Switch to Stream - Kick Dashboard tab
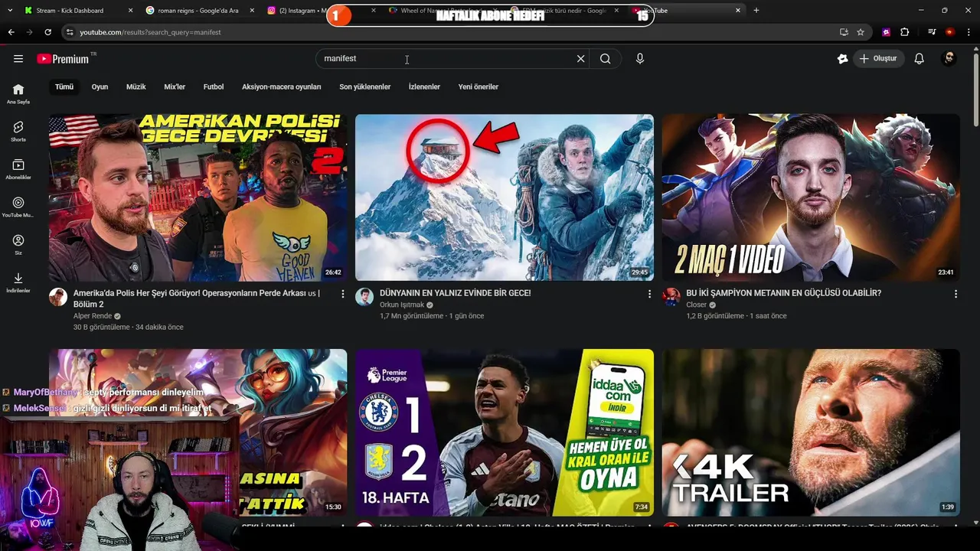 tap(77, 11)
